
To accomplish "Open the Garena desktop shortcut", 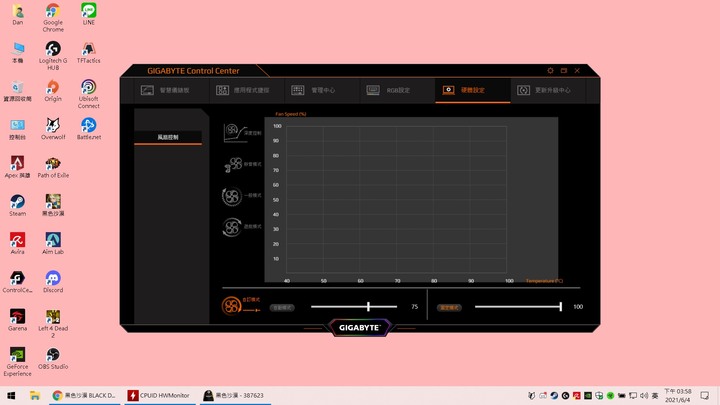I will tap(17, 320).
